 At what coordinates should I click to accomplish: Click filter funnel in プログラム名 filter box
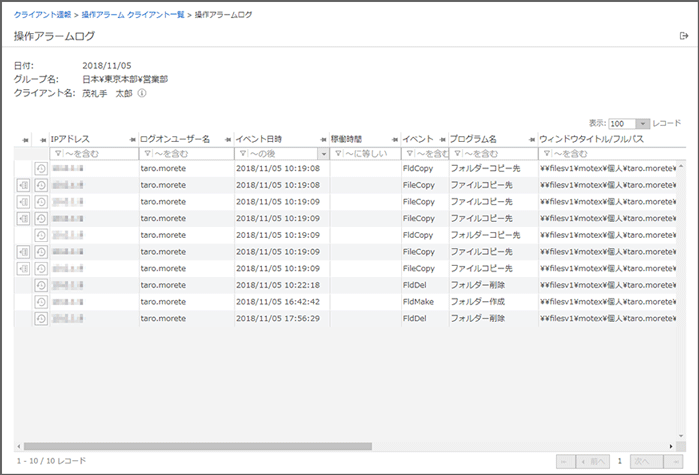click(457, 154)
